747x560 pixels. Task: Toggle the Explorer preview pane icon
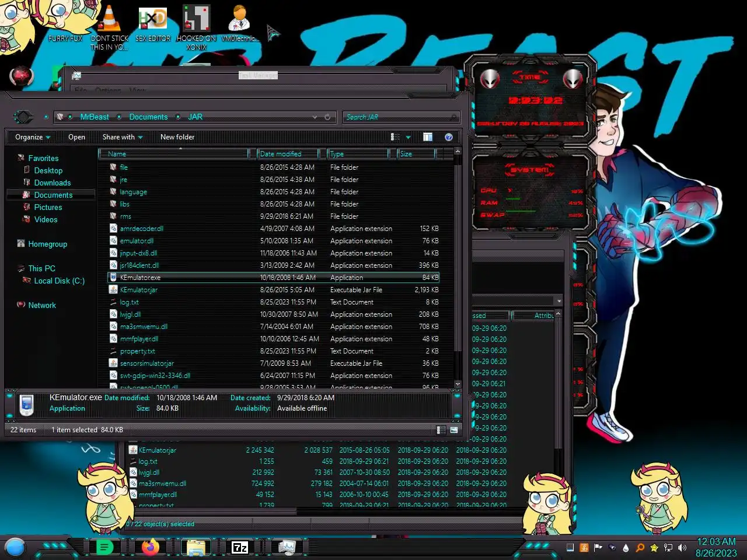(x=428, y=137)
